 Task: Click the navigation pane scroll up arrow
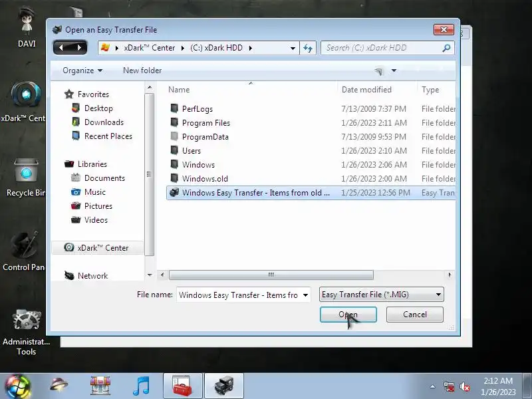coord(150,88)
